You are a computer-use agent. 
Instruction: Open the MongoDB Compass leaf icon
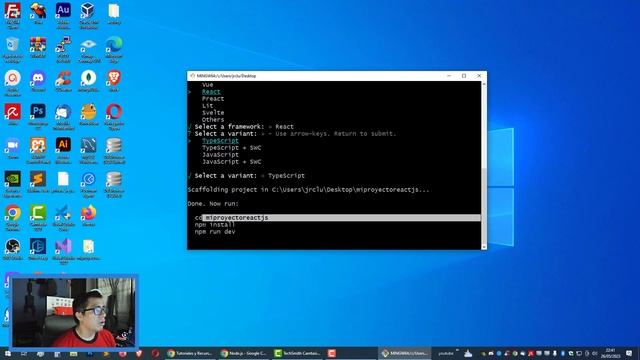[89, 78]
